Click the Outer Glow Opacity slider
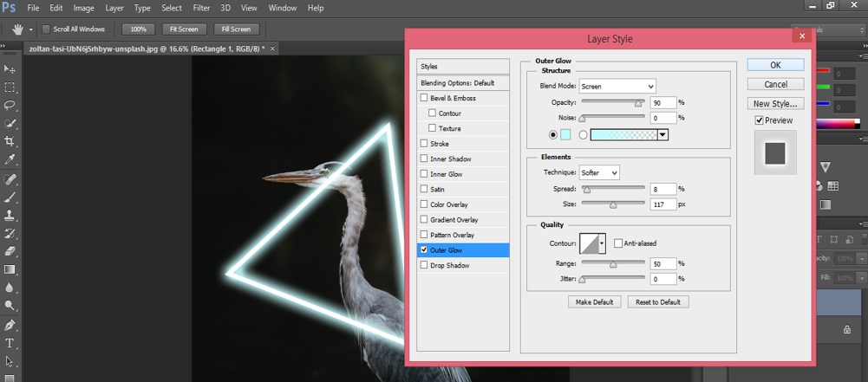The width and height of the screenshot is (868, 382). 613,102
